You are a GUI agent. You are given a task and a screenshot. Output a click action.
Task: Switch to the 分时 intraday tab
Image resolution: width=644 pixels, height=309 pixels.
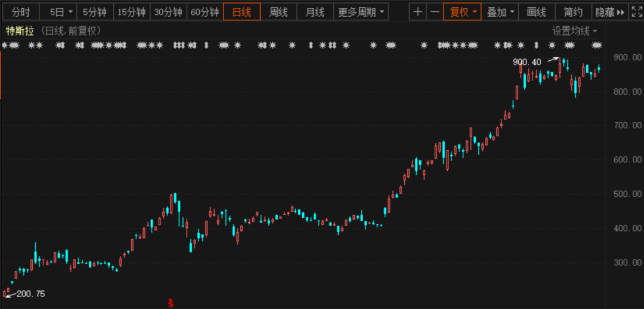click(x=20, y=12)
